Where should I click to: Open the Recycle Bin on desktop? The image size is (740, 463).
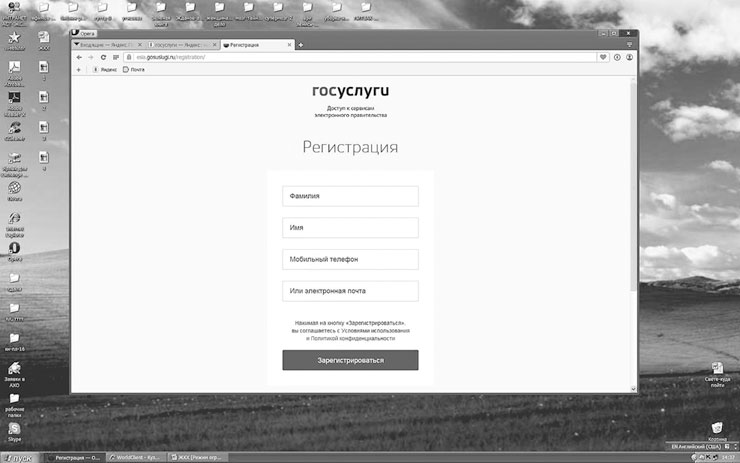717,428
